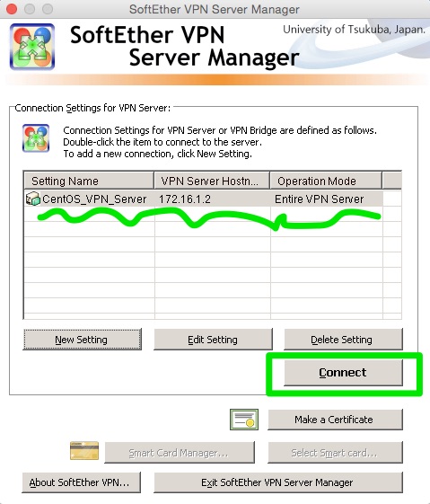Click the certificate icon beside Make a Certificate
Viewport: 430px width, 504px height.
244,420
